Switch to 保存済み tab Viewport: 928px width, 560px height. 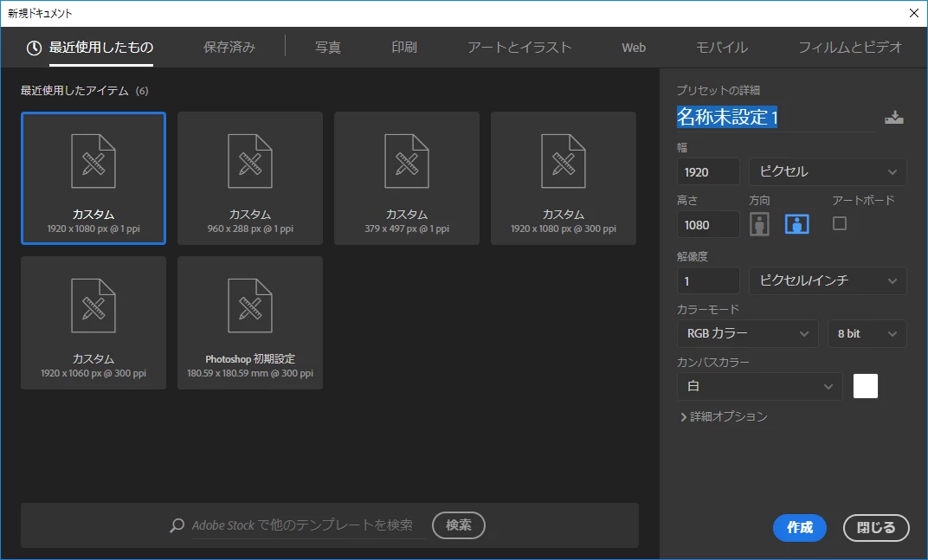229,48
